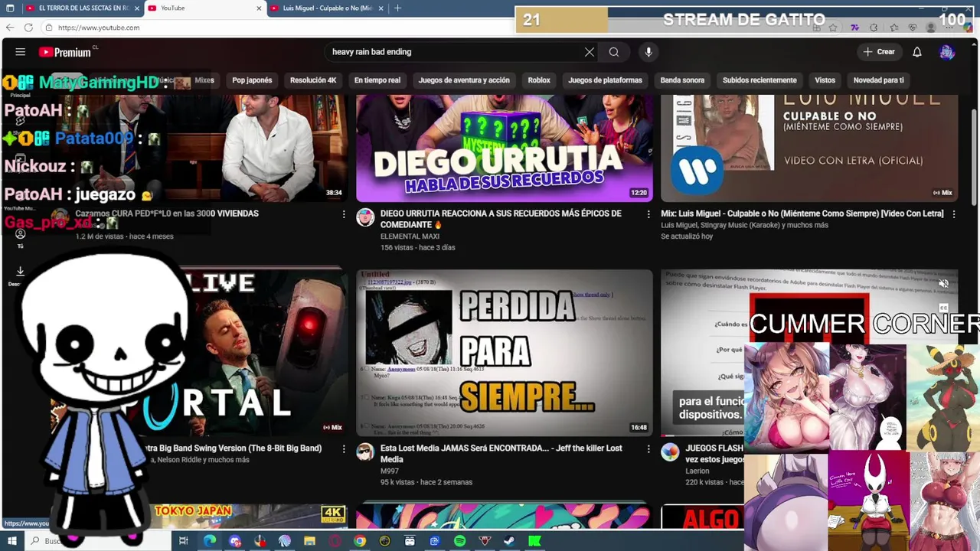Screen dimensions: 980x551
Task: Open 'Esta Lost Media JAMAS Será ENCONTRADA' title
Action: coord(501,453)
